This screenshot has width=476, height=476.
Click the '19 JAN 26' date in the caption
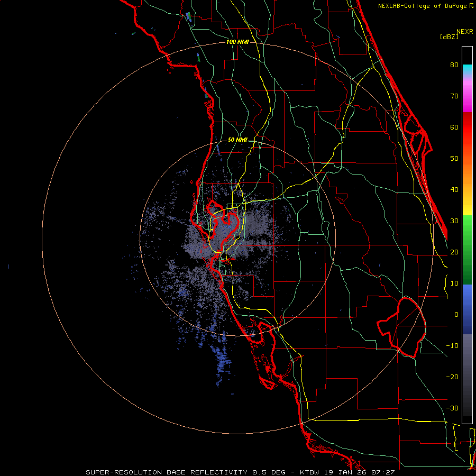tap(346, 472)
